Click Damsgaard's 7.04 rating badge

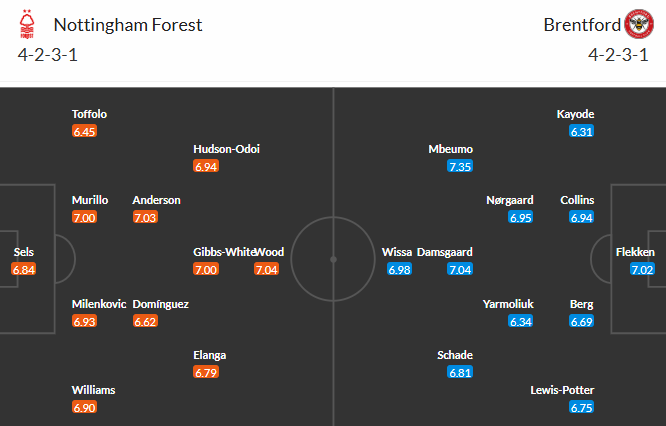point(460,269)
